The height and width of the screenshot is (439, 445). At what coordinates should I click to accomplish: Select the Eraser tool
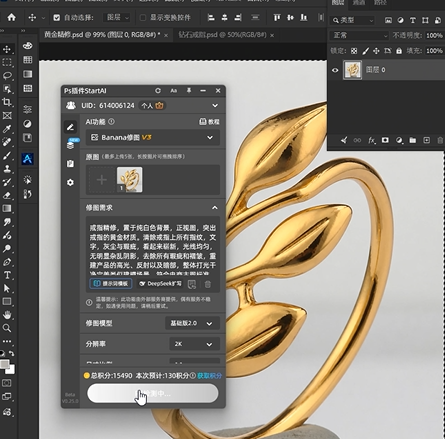[7, 195]
